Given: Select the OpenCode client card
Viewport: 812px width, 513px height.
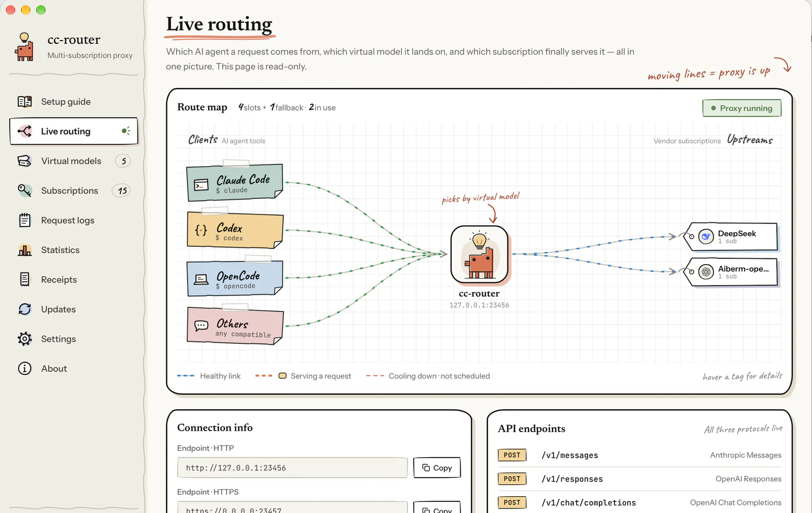Looking at the screenshot, I should pyautogui.click(x=234, y=278).
